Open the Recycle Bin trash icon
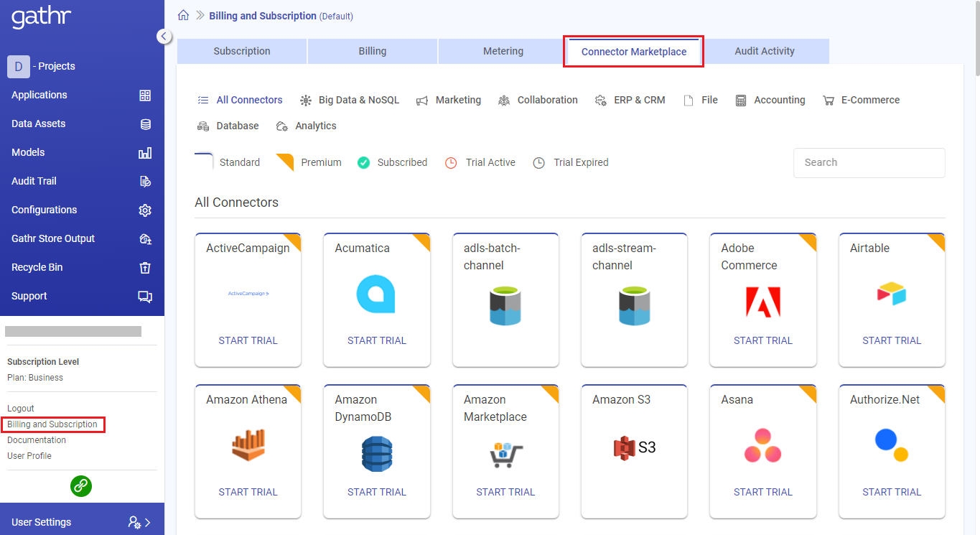Image resolution: width=980 pixels, height=535 pixels. 145,267
